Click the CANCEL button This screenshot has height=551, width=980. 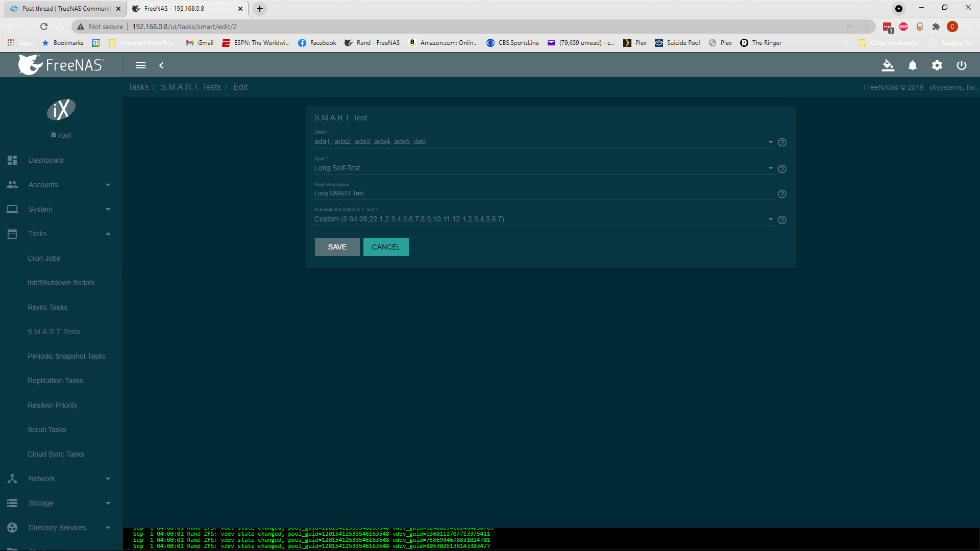(386, 247)
